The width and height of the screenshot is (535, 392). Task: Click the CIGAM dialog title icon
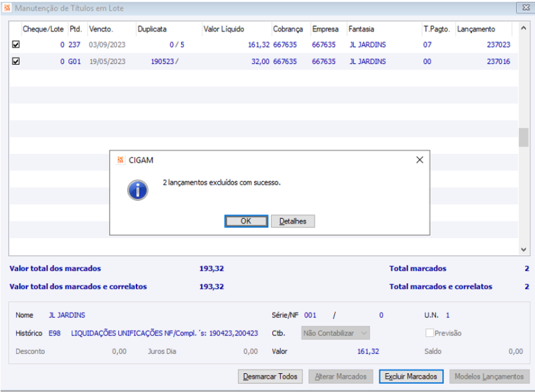120,160
